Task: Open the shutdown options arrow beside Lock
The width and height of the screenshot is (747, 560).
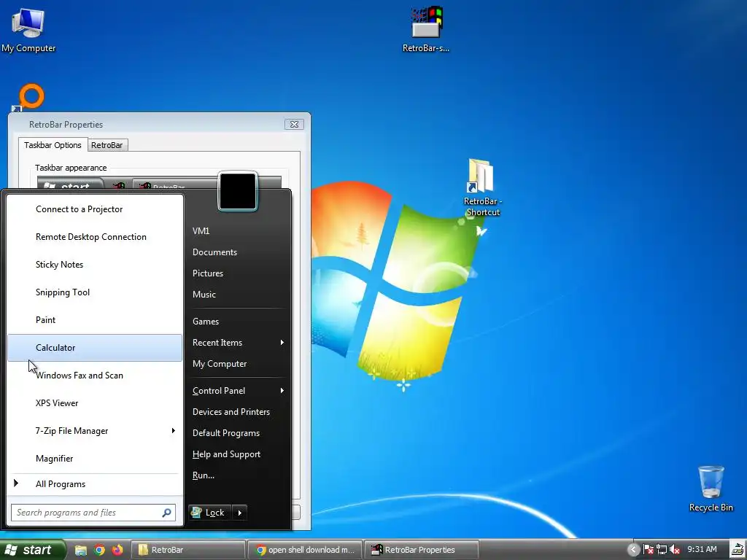Action: click(239, 513)
